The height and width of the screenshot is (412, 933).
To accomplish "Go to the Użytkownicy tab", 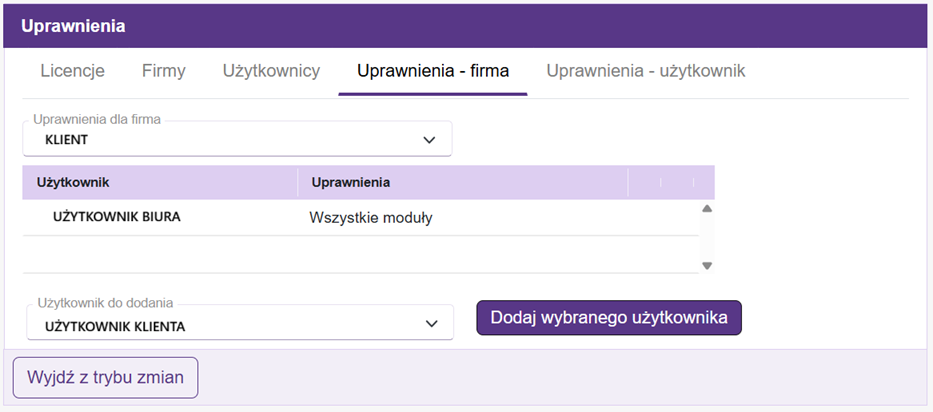I will click(271, 71).
